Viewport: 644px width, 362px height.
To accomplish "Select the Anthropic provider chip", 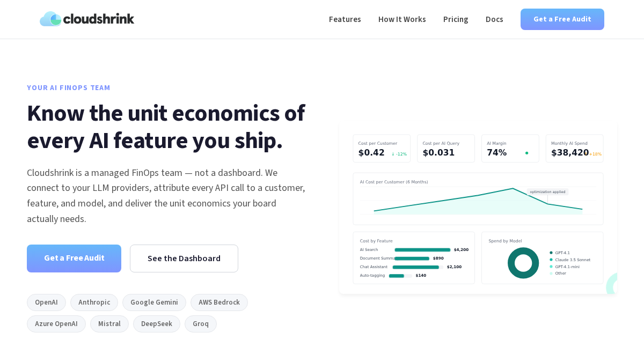I will tap(94, 302).
